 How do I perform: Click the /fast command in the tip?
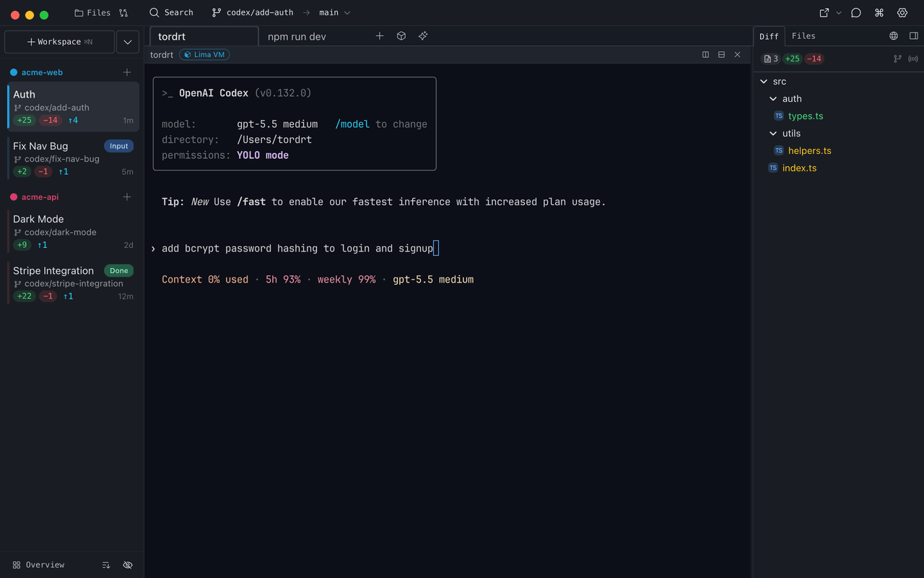[251, 202]
